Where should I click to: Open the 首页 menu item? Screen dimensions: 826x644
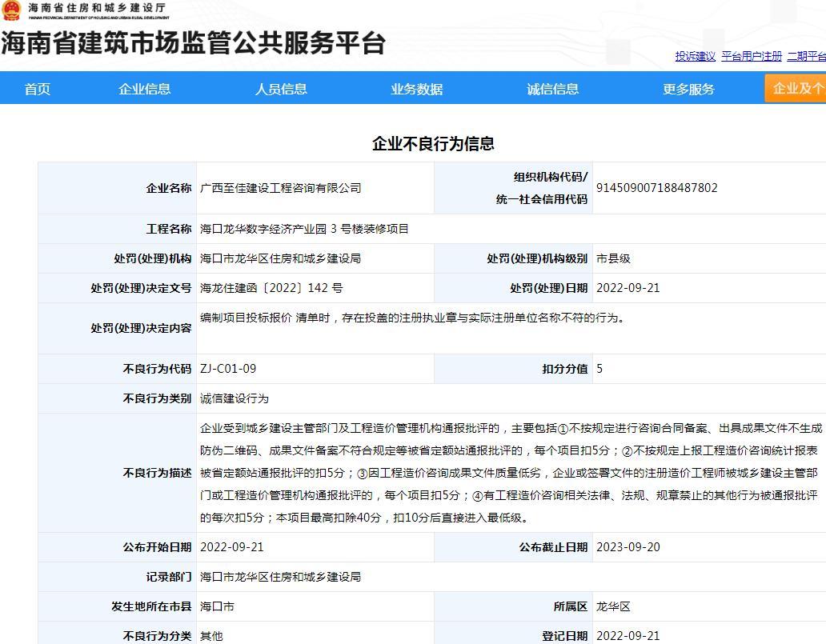tap(38, 89)
